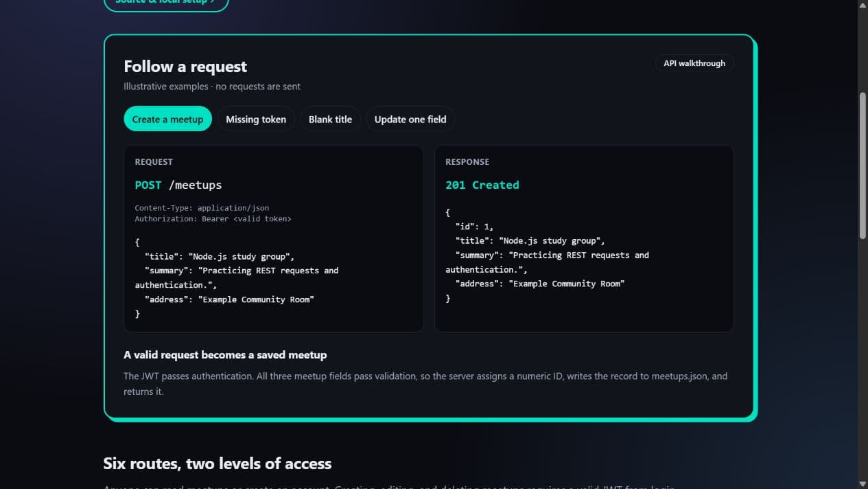The image size is (868, 489).
Task: Click 'A valid request becomes a saved meetup'
Action: (x=225, y=355)
